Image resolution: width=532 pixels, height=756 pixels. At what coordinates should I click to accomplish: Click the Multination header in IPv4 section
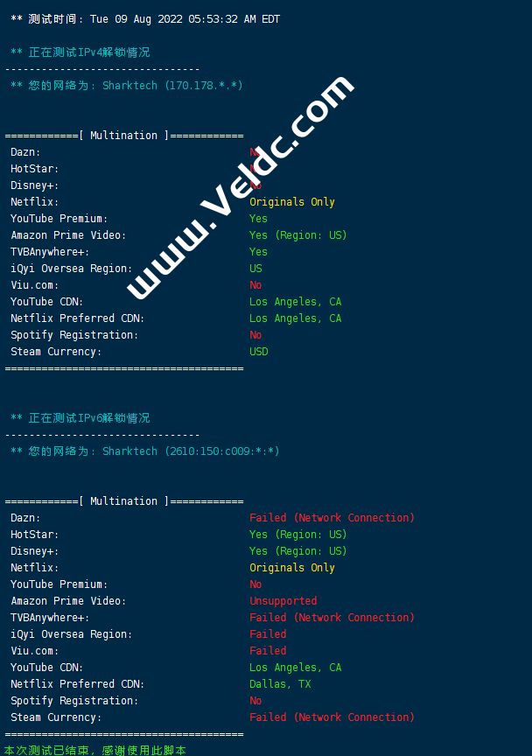(x=123, y=136)
